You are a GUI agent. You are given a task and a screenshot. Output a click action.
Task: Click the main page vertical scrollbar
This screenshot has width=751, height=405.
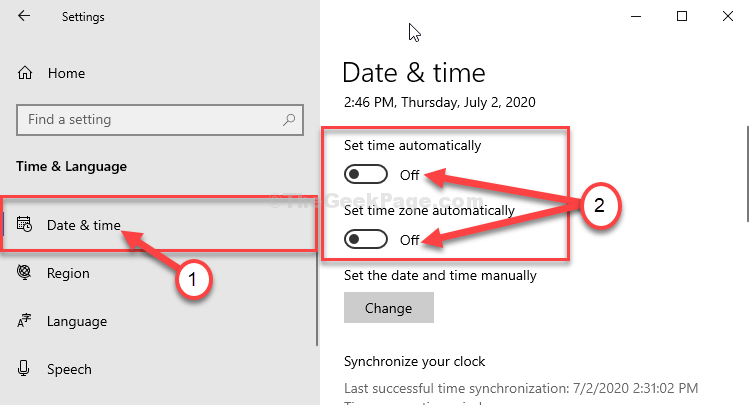pos(748,174)
